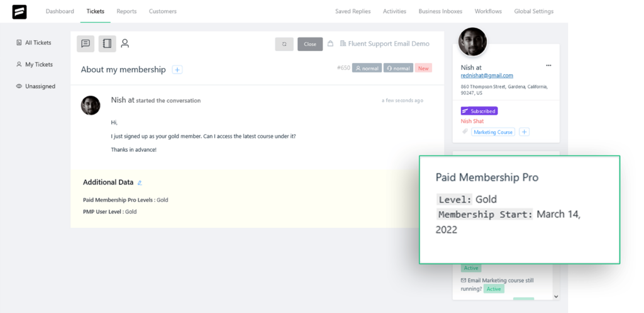The height and width of the screenshot is (313, 644).
Task: Switch to conversation view icon
Action: click(86, 43)
